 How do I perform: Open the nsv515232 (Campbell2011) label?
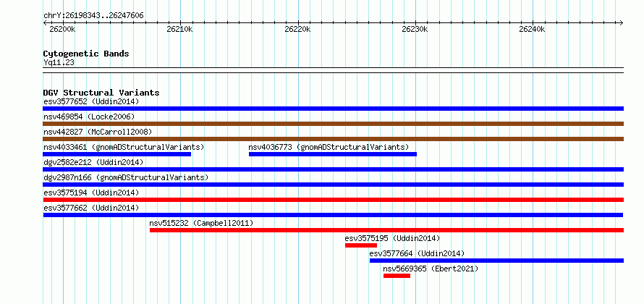point(201,223)
